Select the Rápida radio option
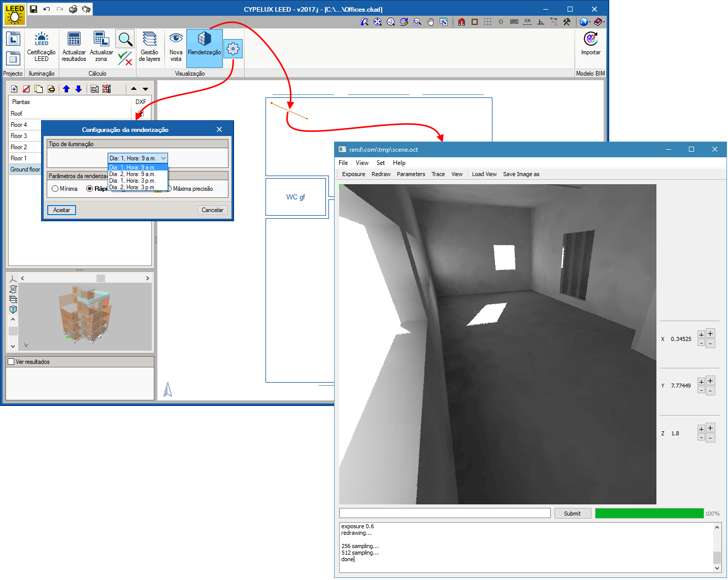 click(89, 189)
